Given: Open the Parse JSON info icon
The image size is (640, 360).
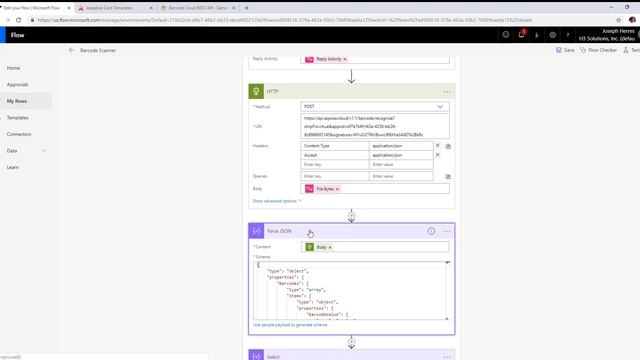Looking at the screenshot, I should [431, 231].
